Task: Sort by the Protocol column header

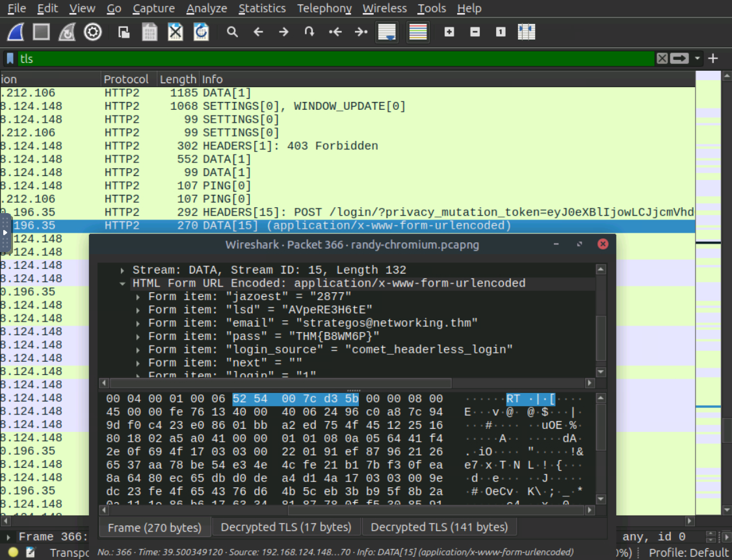Action: (126, 79)
